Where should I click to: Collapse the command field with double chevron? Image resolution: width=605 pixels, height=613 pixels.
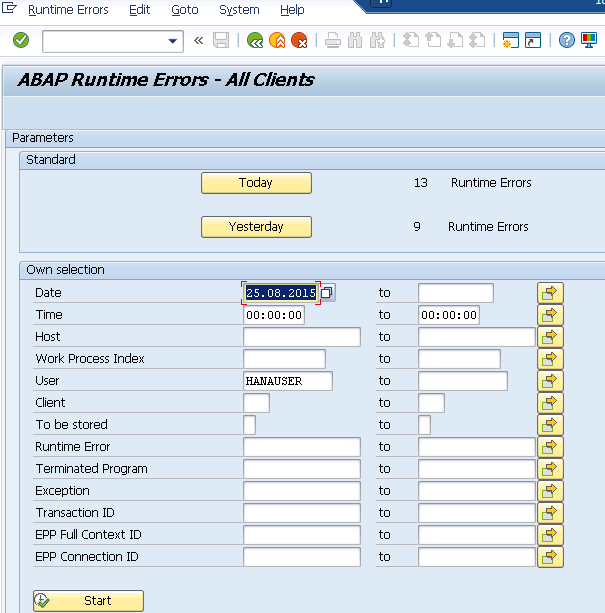198,41
